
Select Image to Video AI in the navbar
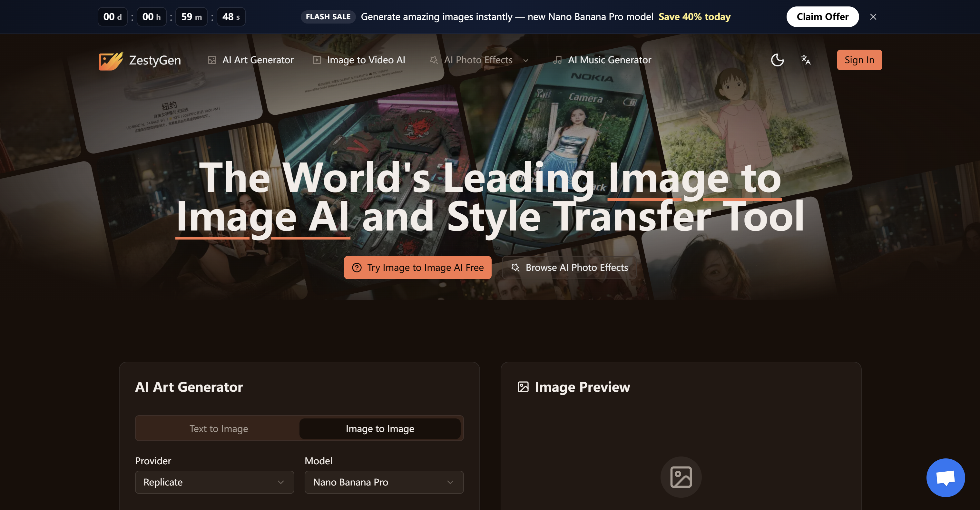click(365, 60)
